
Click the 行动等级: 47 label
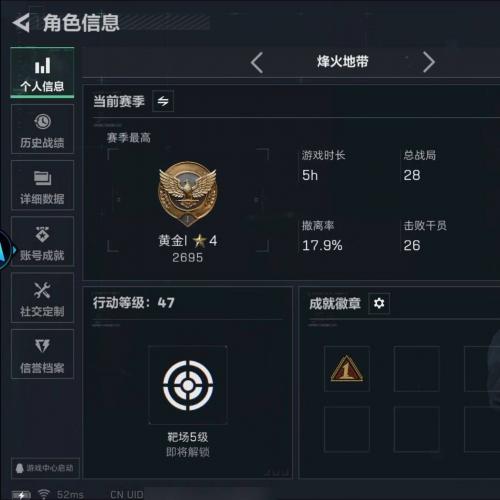pyautogui.click(x=133, y=303)
